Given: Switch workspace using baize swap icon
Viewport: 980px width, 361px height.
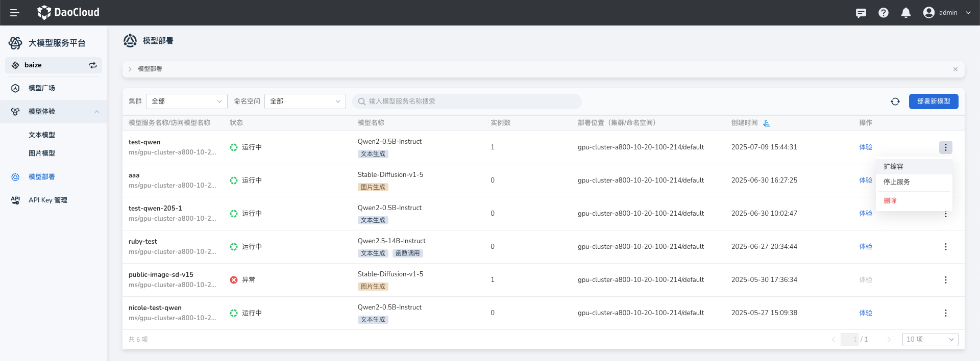Looking at the screenshot, I should pyautogui.click(x=93, y=65).
